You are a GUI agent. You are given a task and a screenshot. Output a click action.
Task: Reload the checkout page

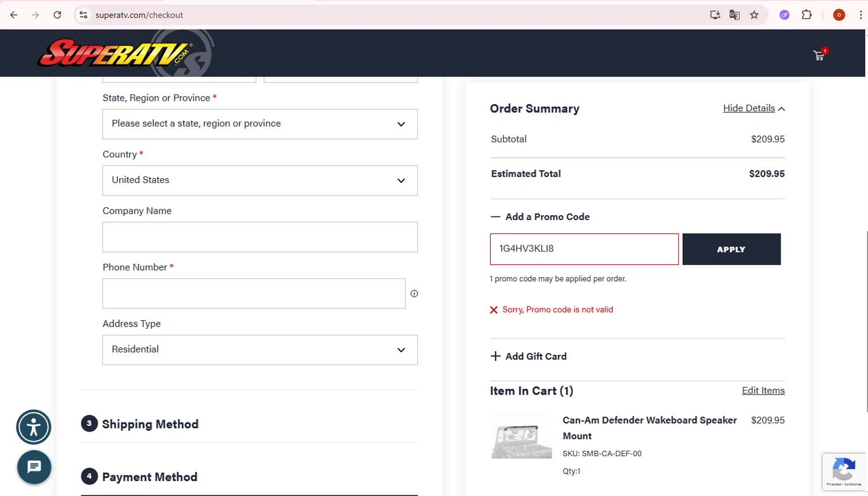click(57, 15)
